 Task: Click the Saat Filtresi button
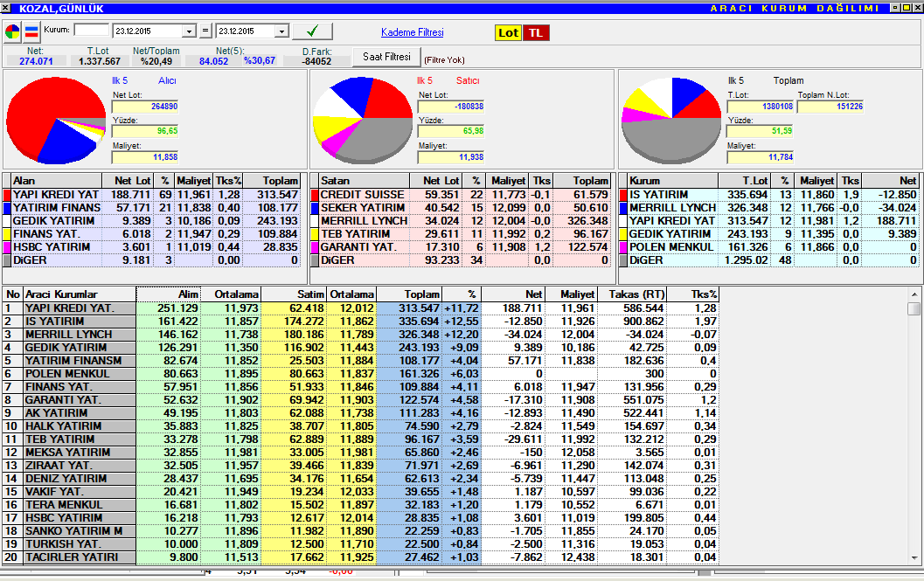coord(386,57)
